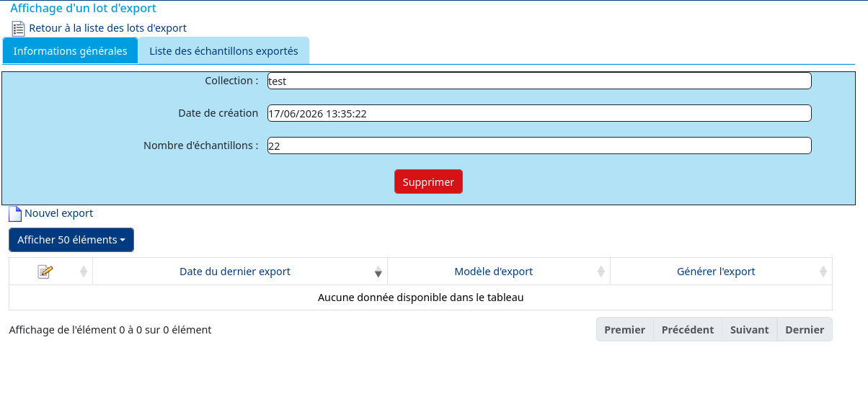Open the Nouvel export link
The width and height of the screenshot is (868, 394).
click(x=58, y=213)
